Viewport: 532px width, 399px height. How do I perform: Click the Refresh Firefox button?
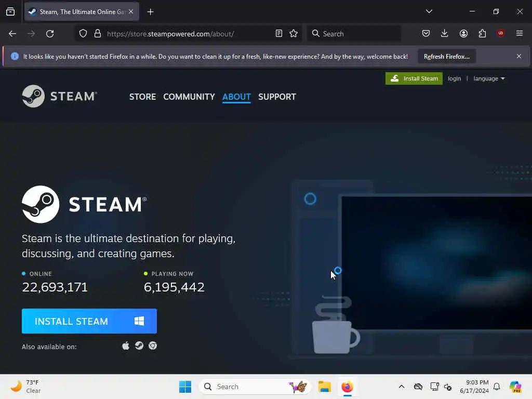tap(446, 56)
